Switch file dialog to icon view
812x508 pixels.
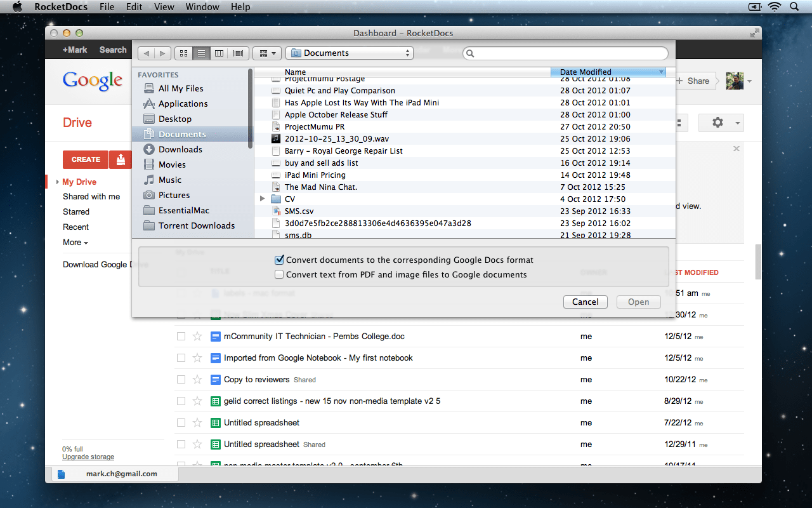(183, 53)
